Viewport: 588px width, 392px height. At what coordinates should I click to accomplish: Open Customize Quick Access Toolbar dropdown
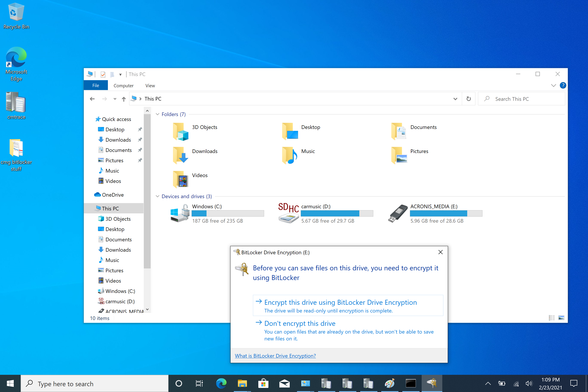pyautogui.click(x=121, y=75)
